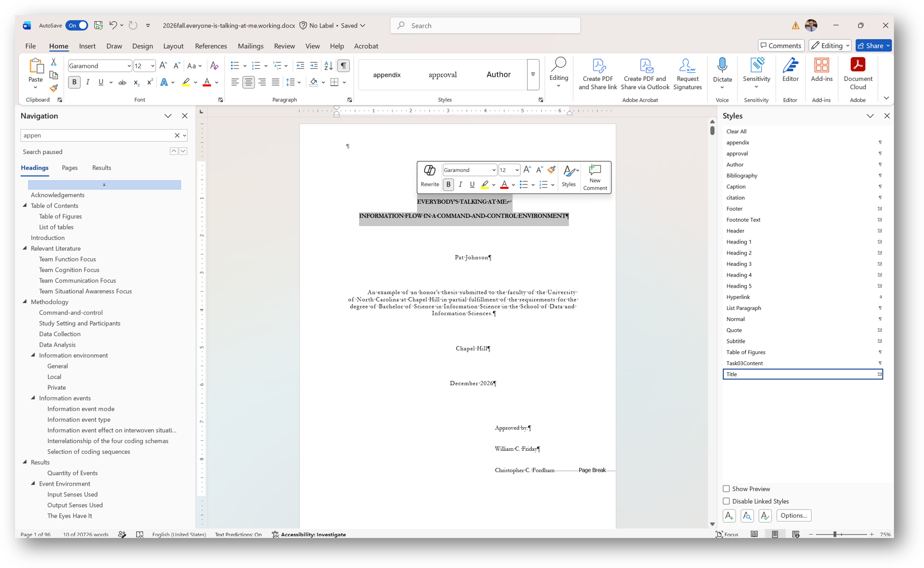Screen dimensions: 924x568
Task: Collapse the Table of Contents heading
Action: pyautogui.click(x=25, y=205)
